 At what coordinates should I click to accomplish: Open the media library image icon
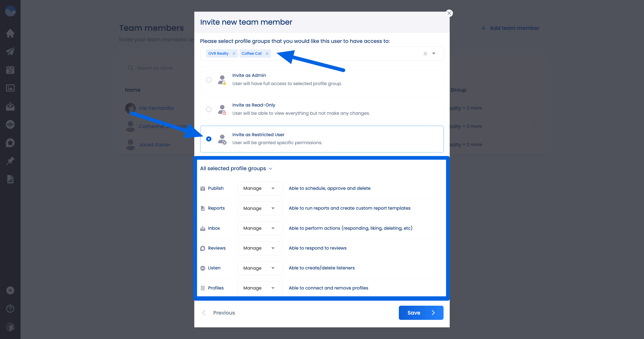10,88
